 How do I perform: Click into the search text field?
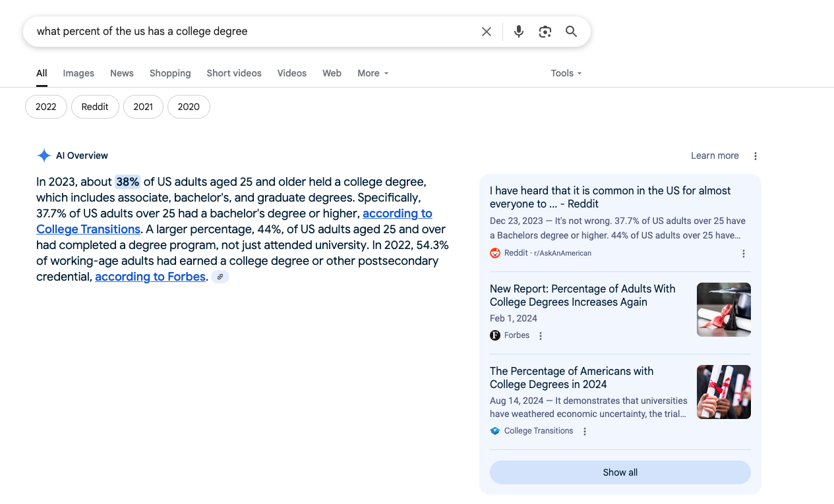point(251,32)
